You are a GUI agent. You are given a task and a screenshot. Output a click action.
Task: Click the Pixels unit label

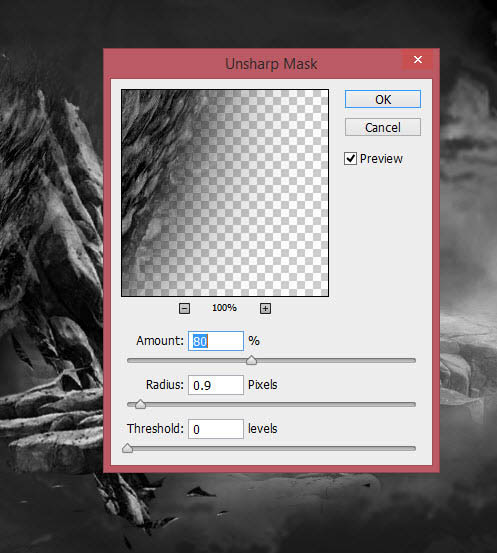(262, 384)
